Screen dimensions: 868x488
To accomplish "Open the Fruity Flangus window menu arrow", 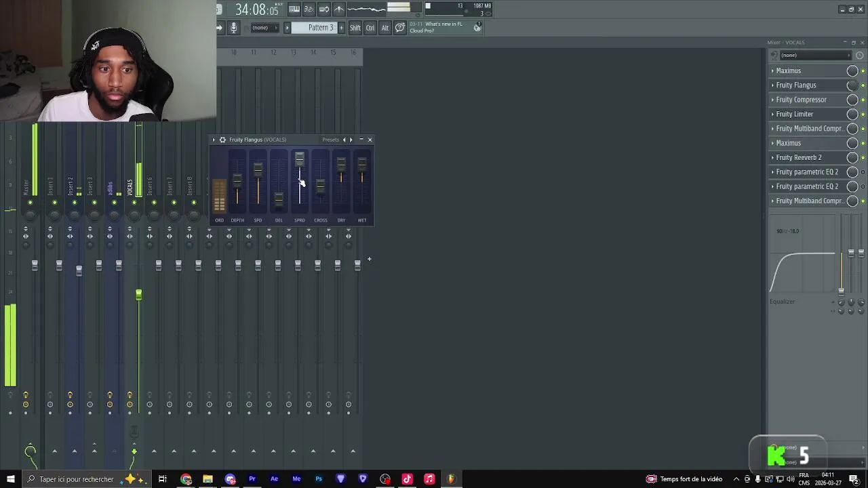I will pyautogui.click(x=214, y=140).
